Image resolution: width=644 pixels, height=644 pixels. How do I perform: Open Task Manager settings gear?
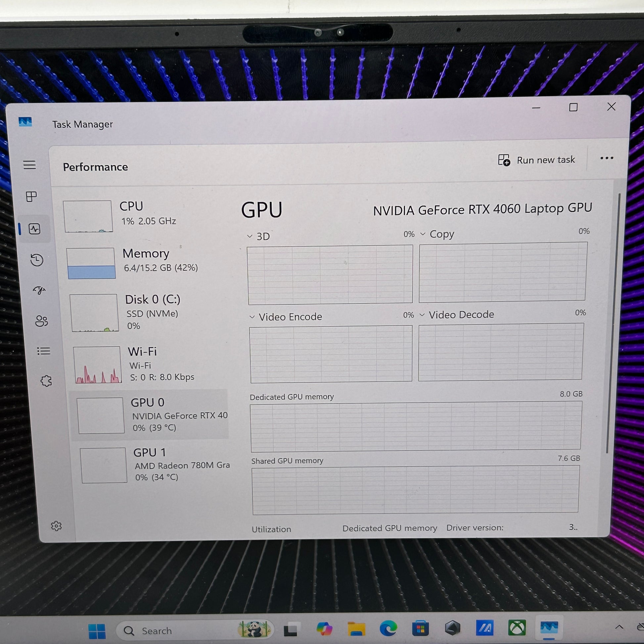[56, 526]
